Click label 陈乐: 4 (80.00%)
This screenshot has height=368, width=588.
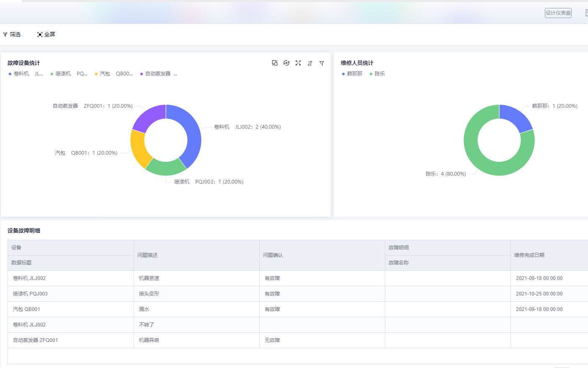[x=446, y=174]
